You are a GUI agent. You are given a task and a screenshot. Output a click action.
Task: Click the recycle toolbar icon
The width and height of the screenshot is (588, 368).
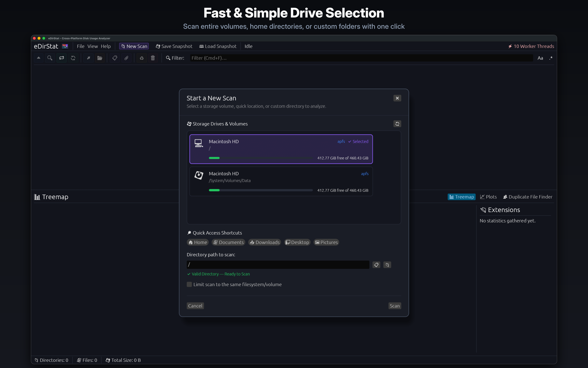[x=142, y=58]
